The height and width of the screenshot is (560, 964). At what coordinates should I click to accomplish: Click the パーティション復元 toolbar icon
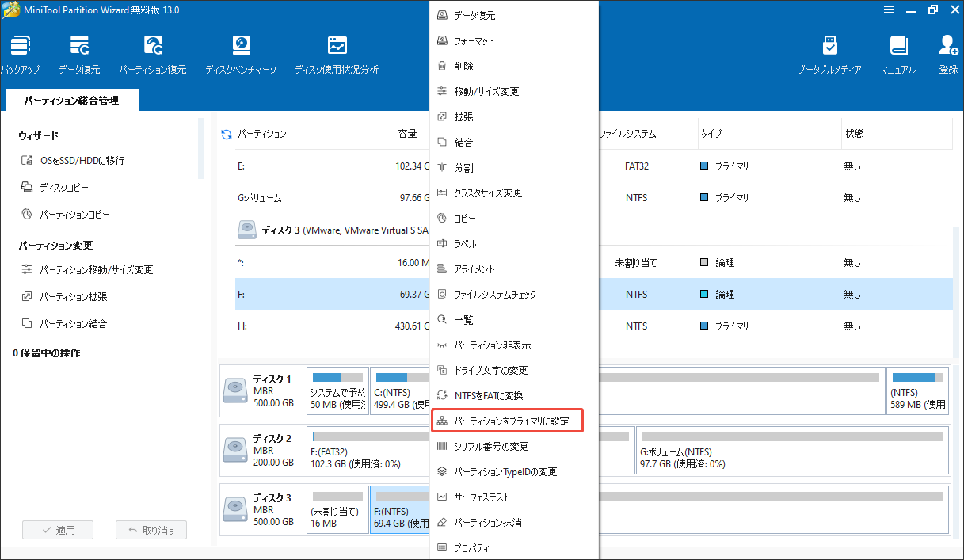153,54
